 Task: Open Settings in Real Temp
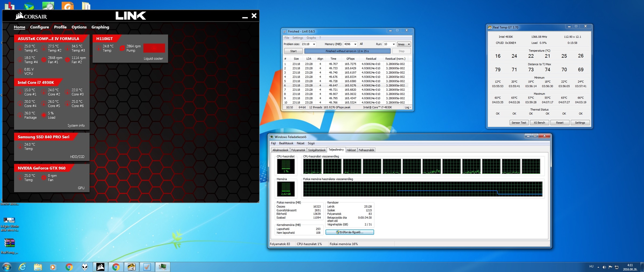580,123
